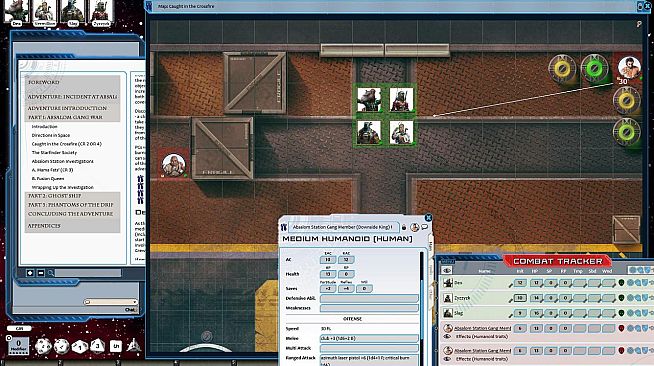
Task: Expand Concluding the Adventure section
Action: coord(70,214)
